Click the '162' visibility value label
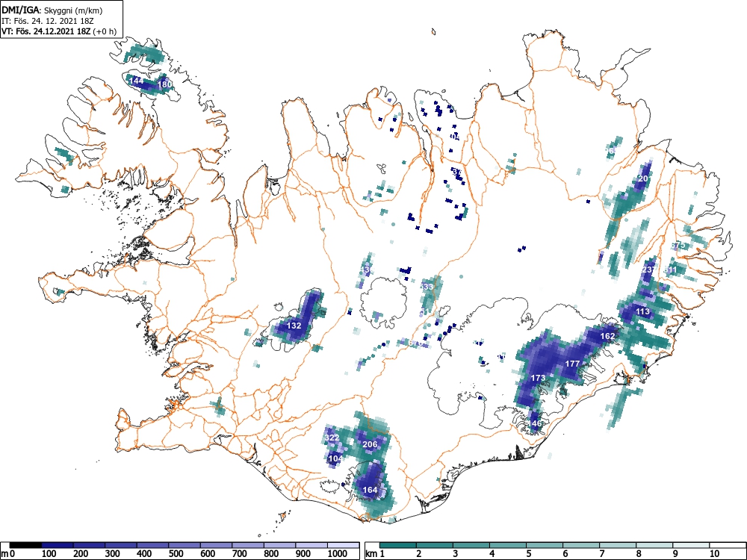Screen dimensions: 747x560 pos(607,336)
